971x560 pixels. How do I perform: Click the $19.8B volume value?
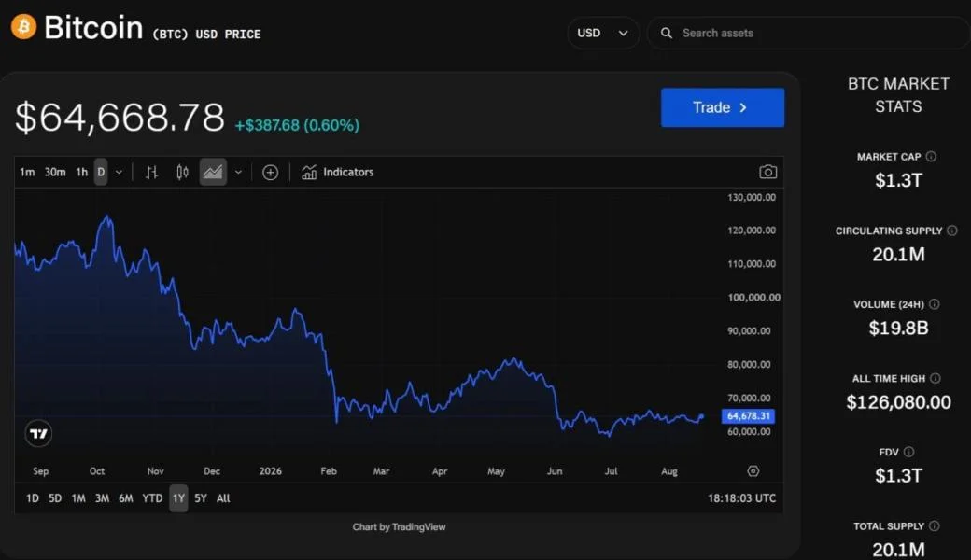click(x=898, y=328)
